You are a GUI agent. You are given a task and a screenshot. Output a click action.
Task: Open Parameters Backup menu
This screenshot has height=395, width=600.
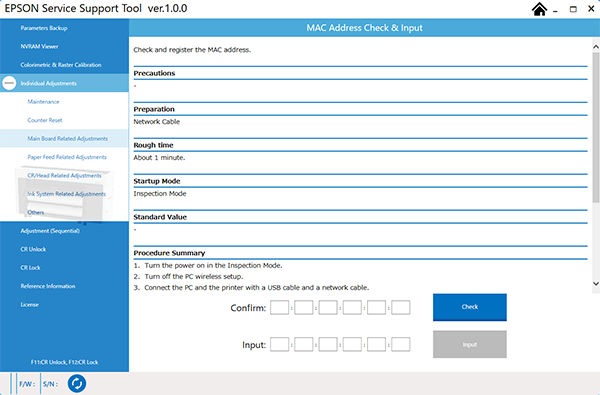[44, 28]
